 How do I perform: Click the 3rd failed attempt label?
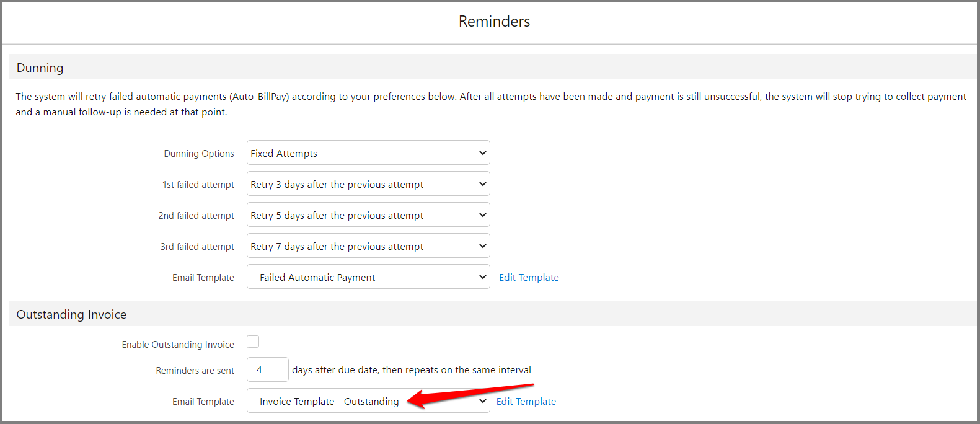(x=197, y=247)
